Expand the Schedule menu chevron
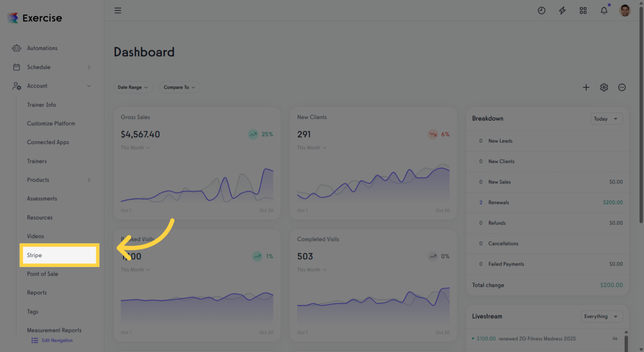The height and width of the screenshot is (352, 644). (89, 67)
